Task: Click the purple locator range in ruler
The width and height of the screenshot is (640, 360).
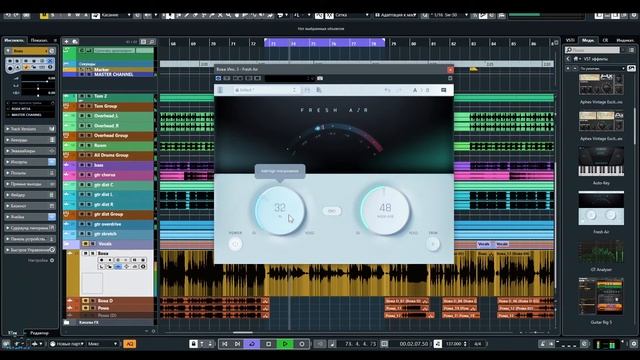Action: tap(324, 43)
